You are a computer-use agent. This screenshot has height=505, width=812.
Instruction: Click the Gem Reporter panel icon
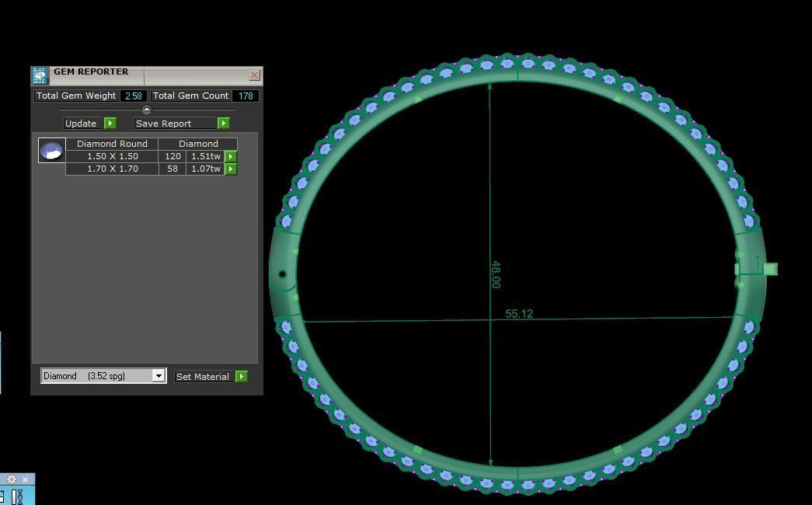[40, 75]
